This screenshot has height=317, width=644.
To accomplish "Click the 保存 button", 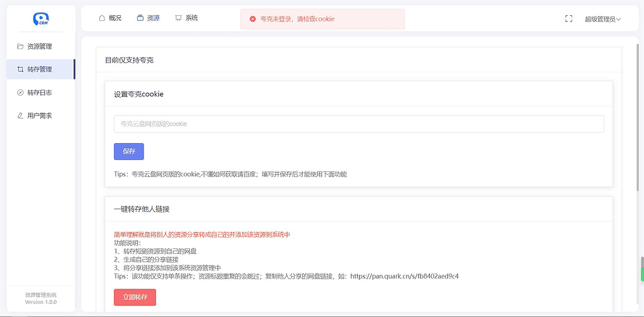I will click(x=129, y=151).
